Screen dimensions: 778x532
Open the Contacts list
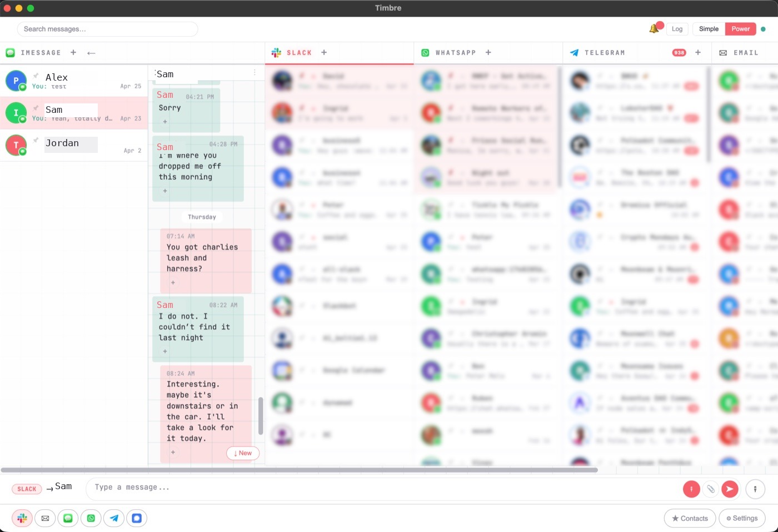(x=690, y=518)
